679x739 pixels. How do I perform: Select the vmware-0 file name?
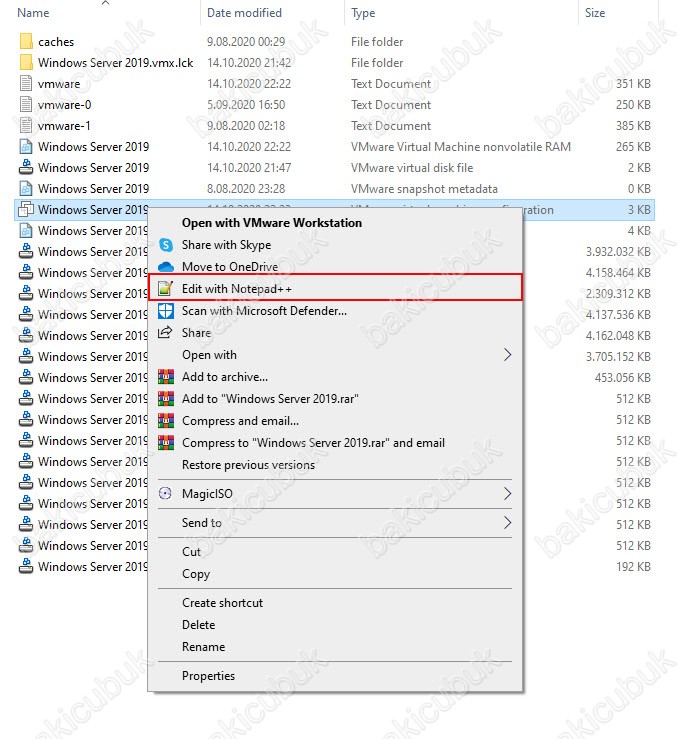click(65, 105)
